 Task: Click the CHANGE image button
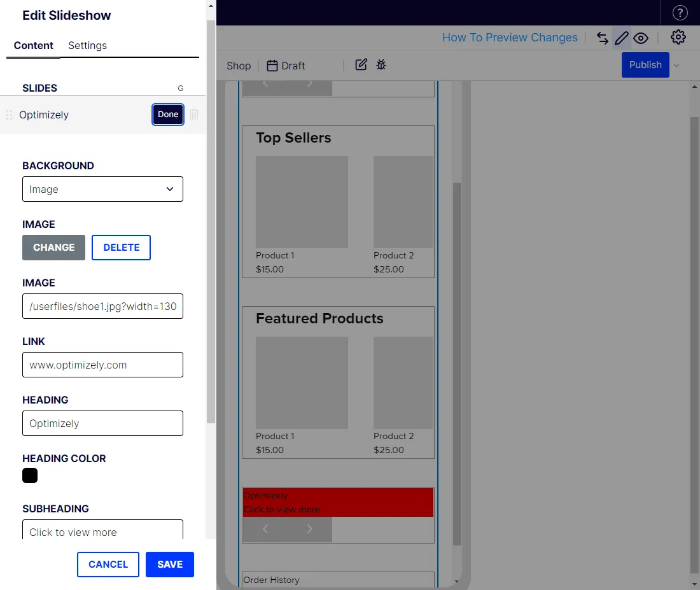click(53, 248)
